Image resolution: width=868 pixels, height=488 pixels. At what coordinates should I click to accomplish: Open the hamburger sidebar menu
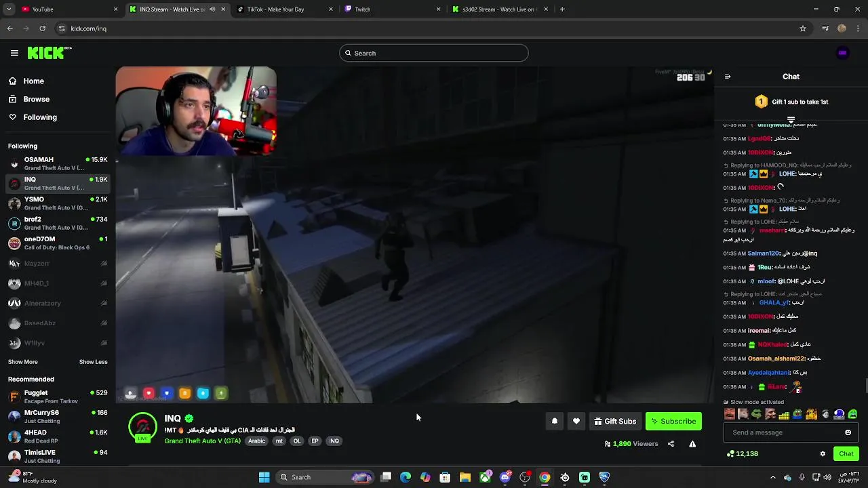tap(14, 53)
